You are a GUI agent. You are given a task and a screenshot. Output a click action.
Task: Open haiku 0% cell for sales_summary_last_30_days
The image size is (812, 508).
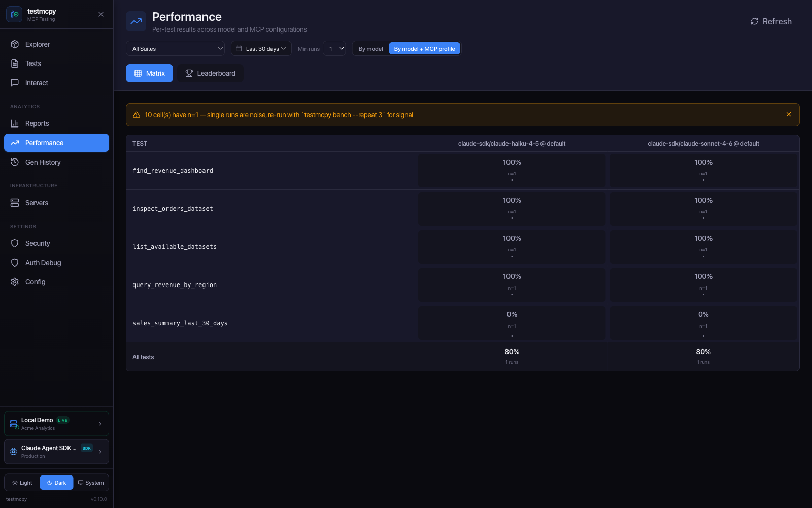coord(512,323)
